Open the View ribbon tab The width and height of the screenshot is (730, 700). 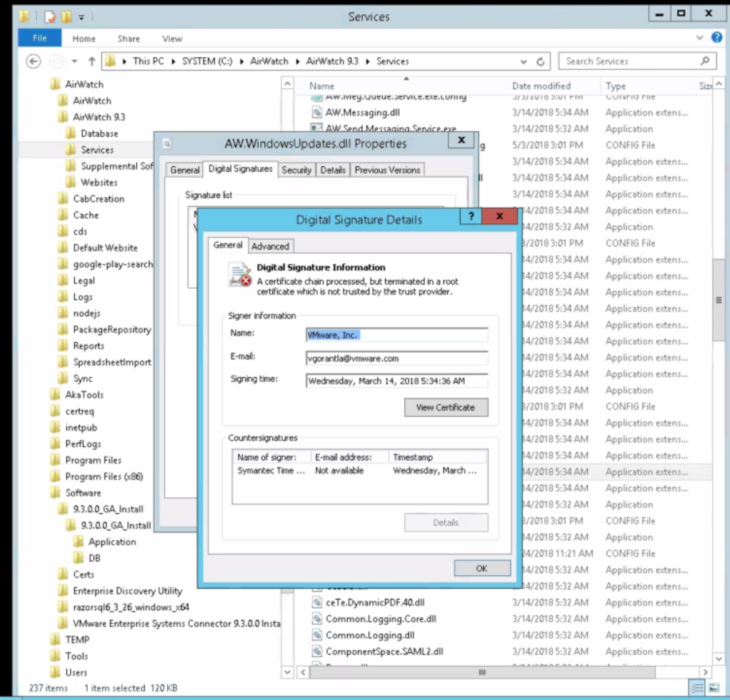click(x=172, y=38)
